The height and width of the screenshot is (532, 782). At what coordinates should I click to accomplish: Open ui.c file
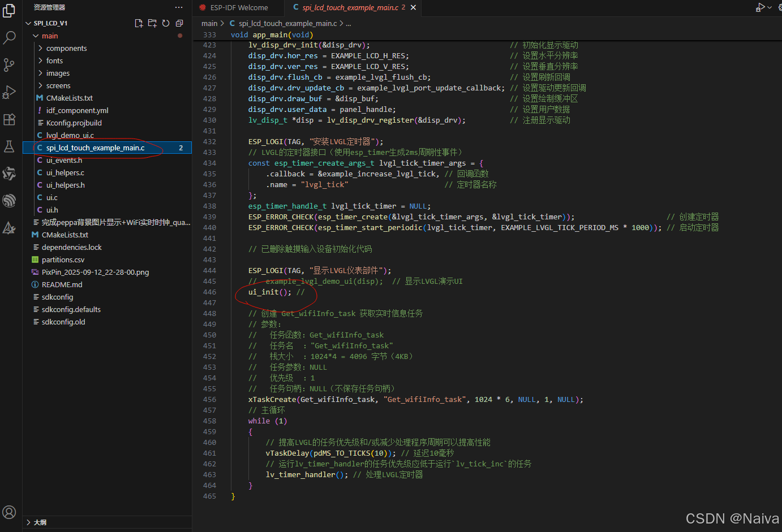108,197
